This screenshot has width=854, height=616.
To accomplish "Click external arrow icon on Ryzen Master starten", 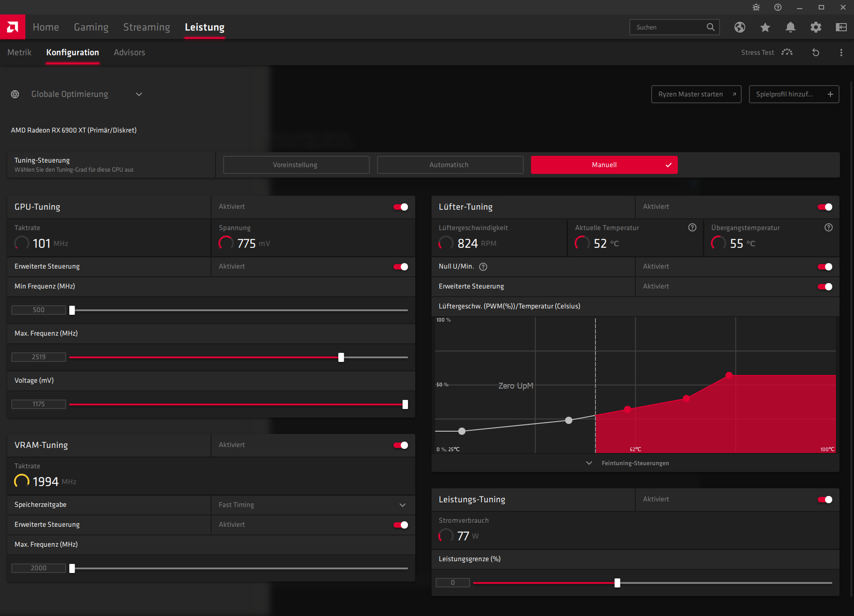I will (734, 94).
